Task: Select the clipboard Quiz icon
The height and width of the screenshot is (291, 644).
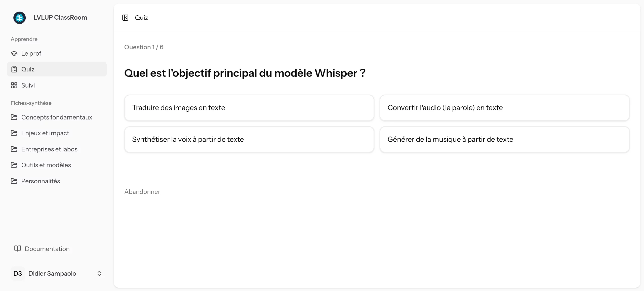Action: click(x=14, y=69)
